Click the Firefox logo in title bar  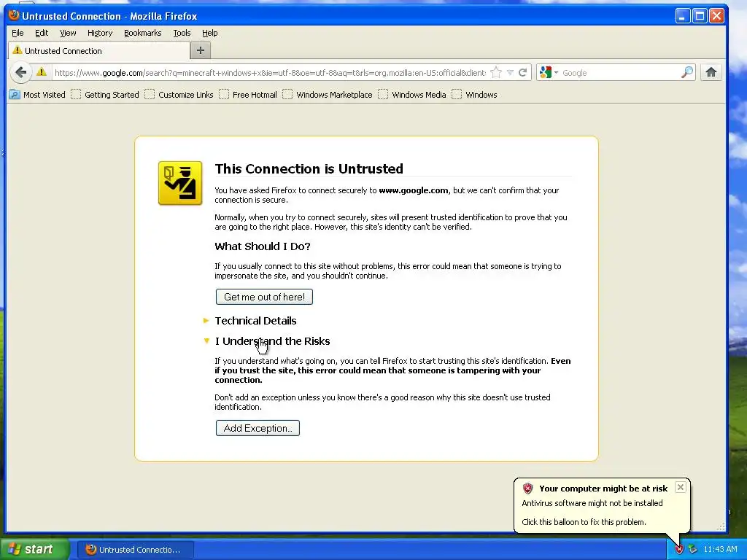14,15
